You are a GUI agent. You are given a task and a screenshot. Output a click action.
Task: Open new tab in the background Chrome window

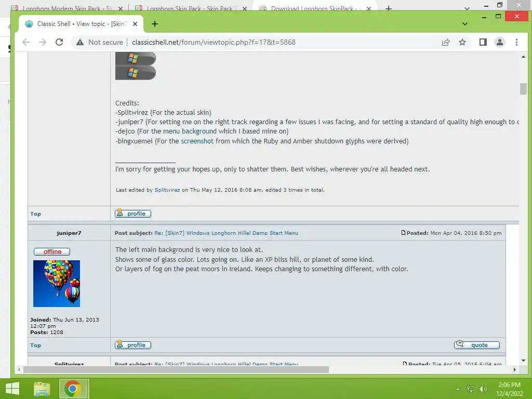(x=389, y=8)
